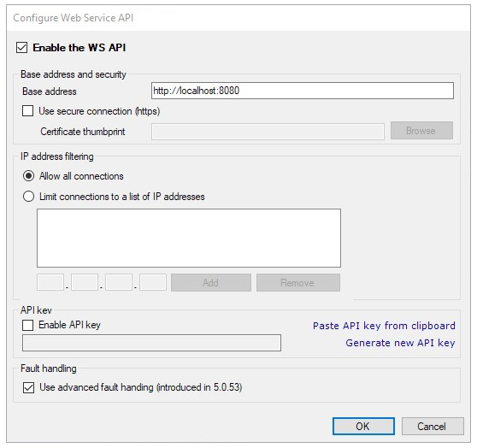Viewport: 477px width, 448px height.
Task: Click the second IP octet field
Action: 85,282
